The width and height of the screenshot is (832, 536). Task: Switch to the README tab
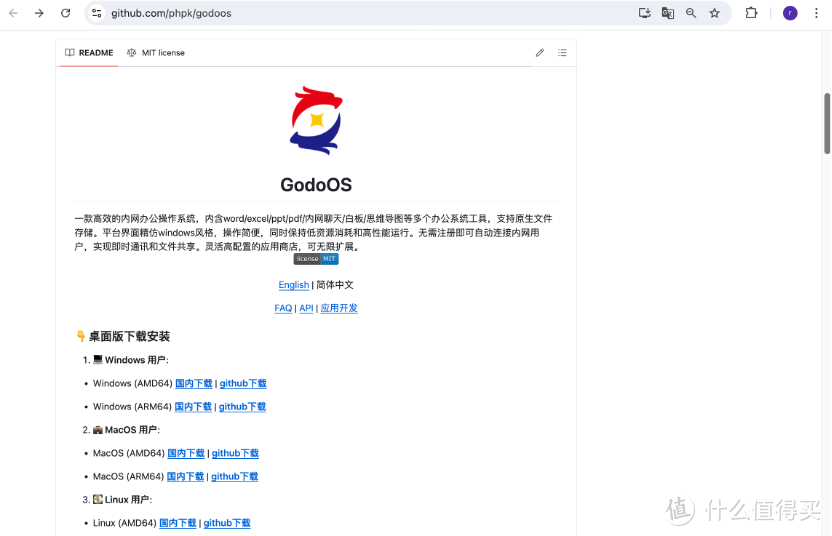[x=89, y=53]
